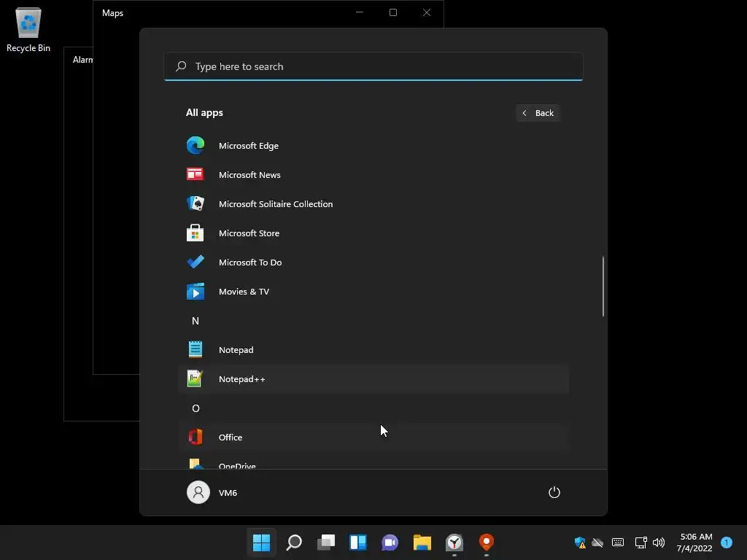The image size is (747, 560).
Task: Open the Power options button
Action: click(x=554, y=492)
